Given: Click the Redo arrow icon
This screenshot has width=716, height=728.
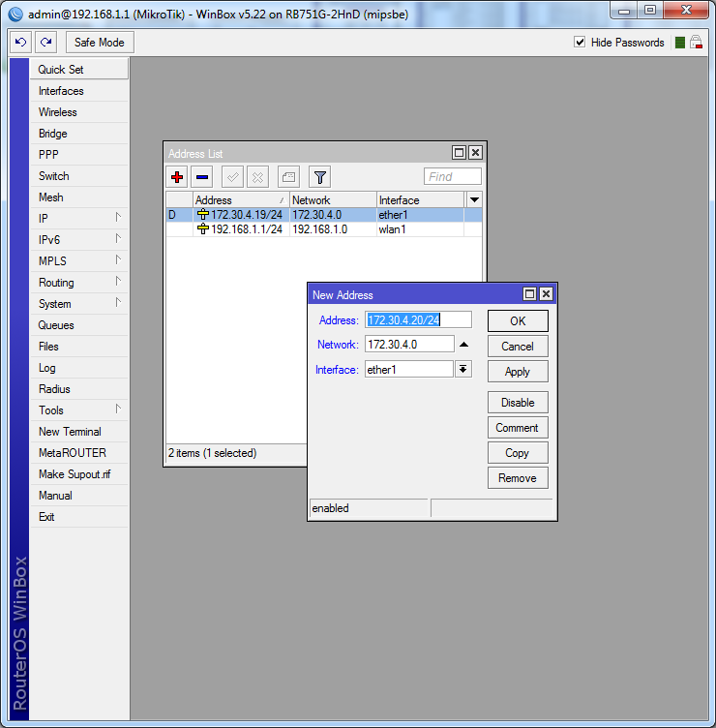Looking at the screenshot, I should [45, 43].
